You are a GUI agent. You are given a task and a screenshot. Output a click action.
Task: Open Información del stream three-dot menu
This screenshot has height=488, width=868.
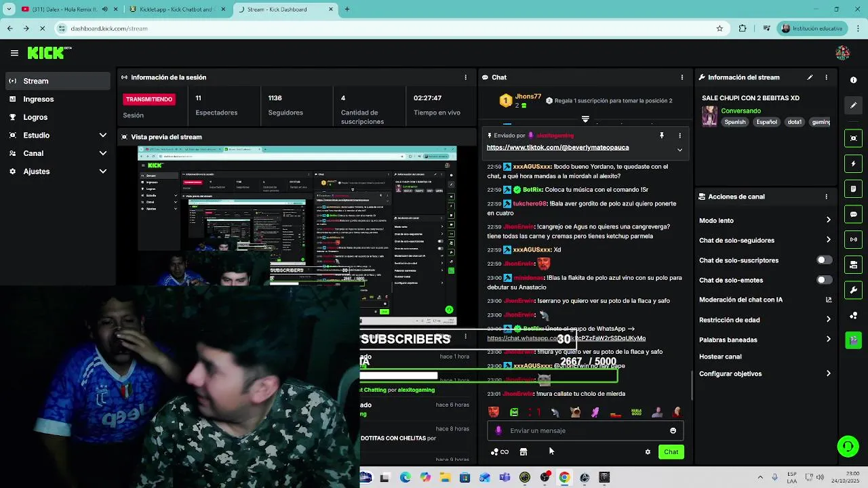[x=826, y=77]
